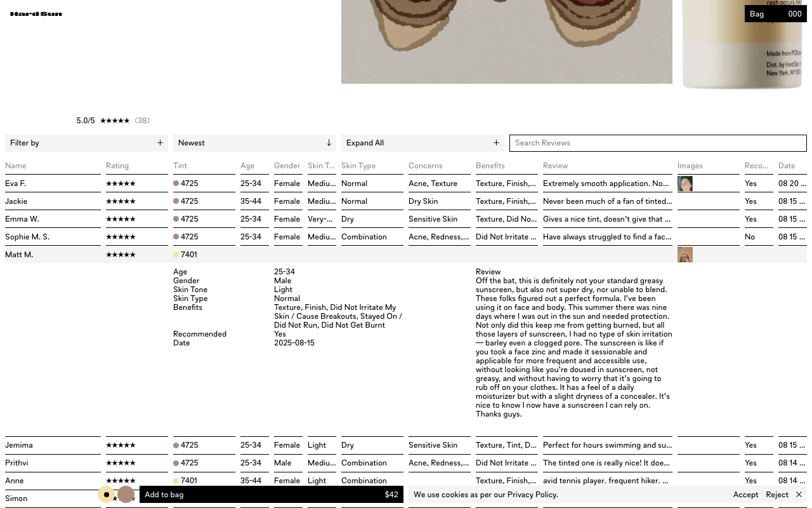Open the Hard Sun logo homepage
The image size is (812, 508).
pyautogui.click(x=36, y=14)
